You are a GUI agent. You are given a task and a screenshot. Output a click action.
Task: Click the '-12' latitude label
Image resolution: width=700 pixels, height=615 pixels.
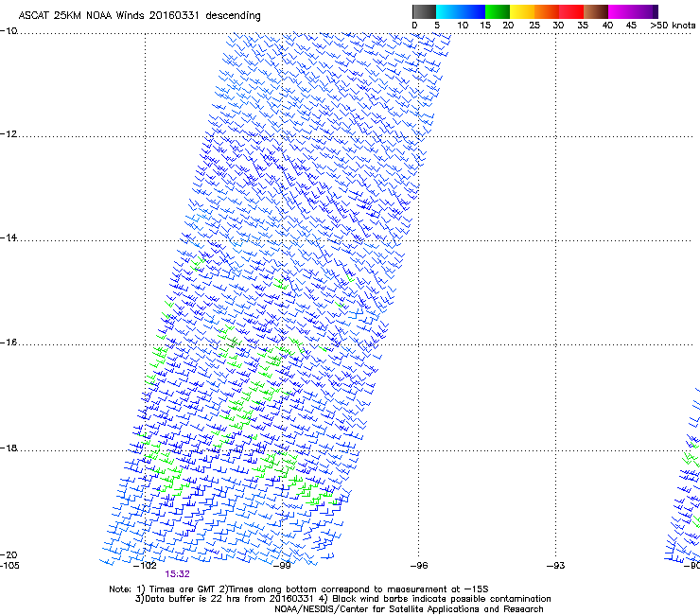(x=9, y=134)
